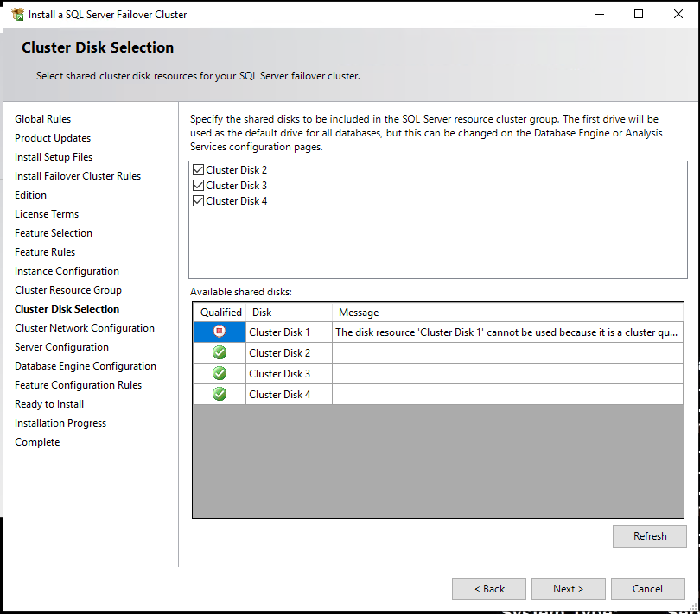Click the green check icon for Cluster Disk 2
The height and width of the screenshot is (614, 700).
(220, 352)
